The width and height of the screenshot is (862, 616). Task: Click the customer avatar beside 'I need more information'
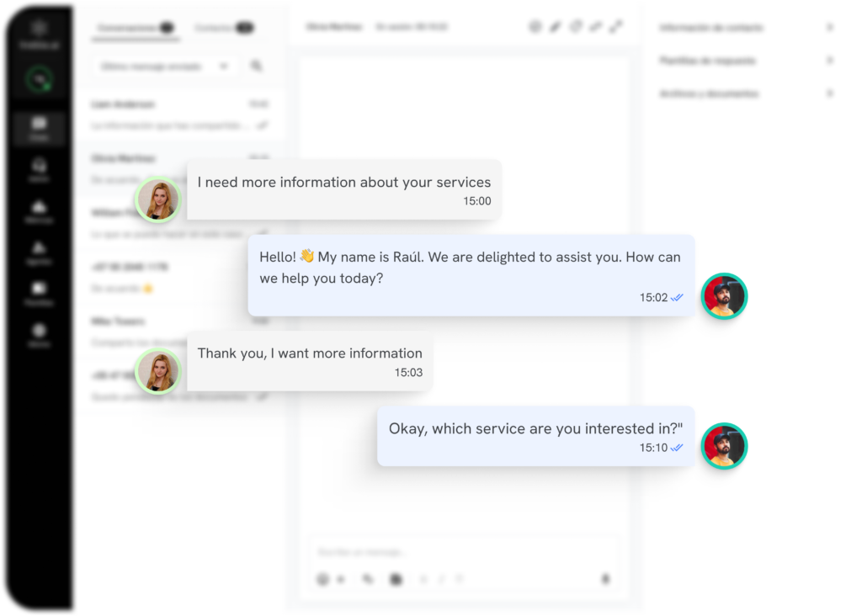click(x=157, y=200)
